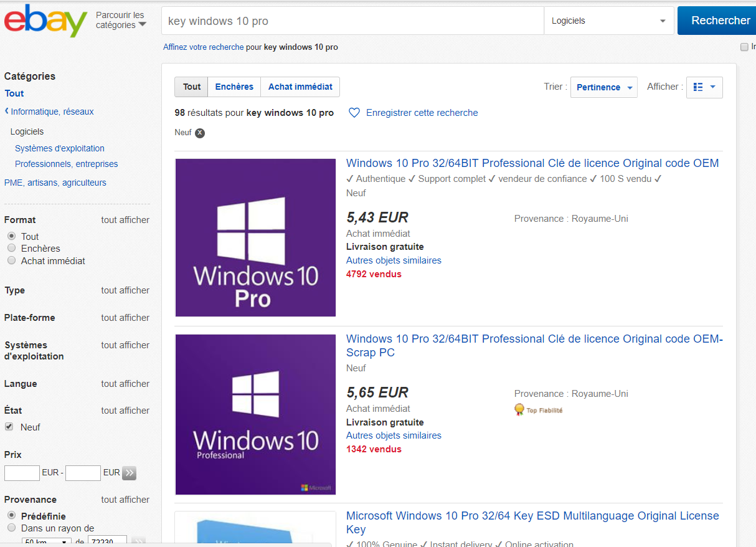The height and width of the screenshot is (547, 756).
Task: Click the search field with key windows 10 pro
Action: [352, 21]
